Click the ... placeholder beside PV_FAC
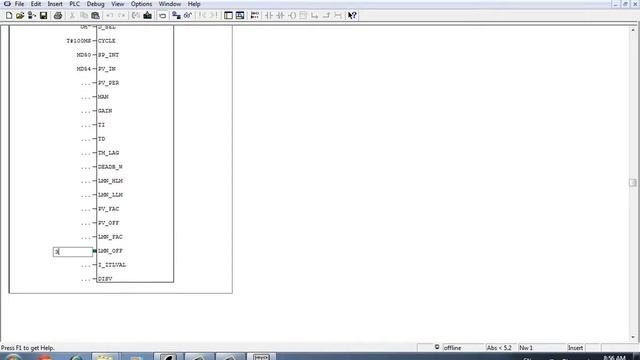 [86, 210]
